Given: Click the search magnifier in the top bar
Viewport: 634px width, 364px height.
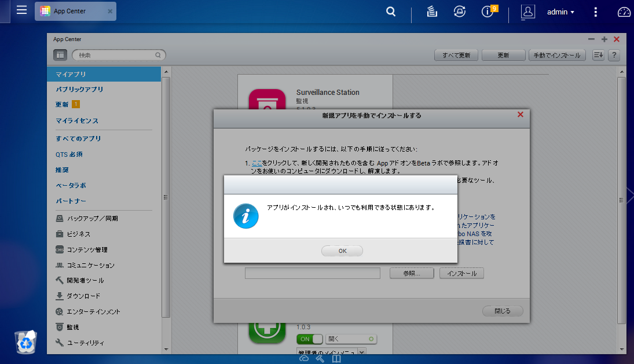Looking at the screenshot, I should pyautogui.click(x=391, y=12).
